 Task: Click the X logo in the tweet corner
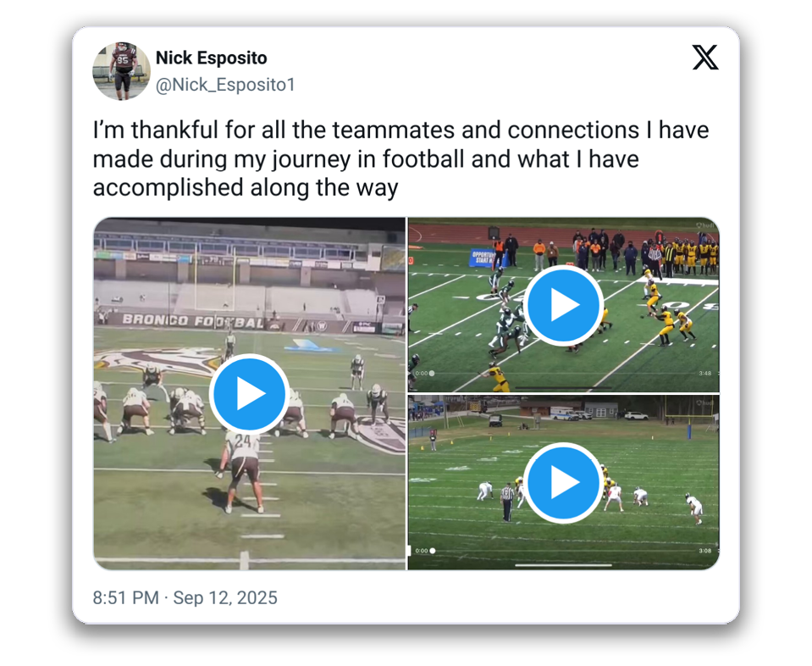pos(705,57)
